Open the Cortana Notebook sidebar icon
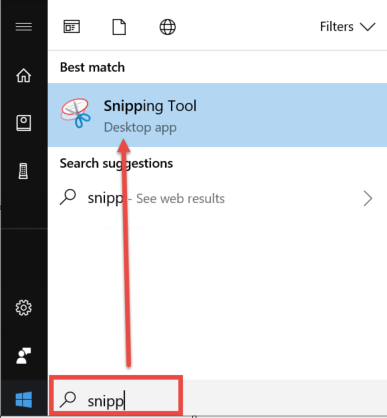Viewport: 387px width, 418px height. (x=24, y=123)
